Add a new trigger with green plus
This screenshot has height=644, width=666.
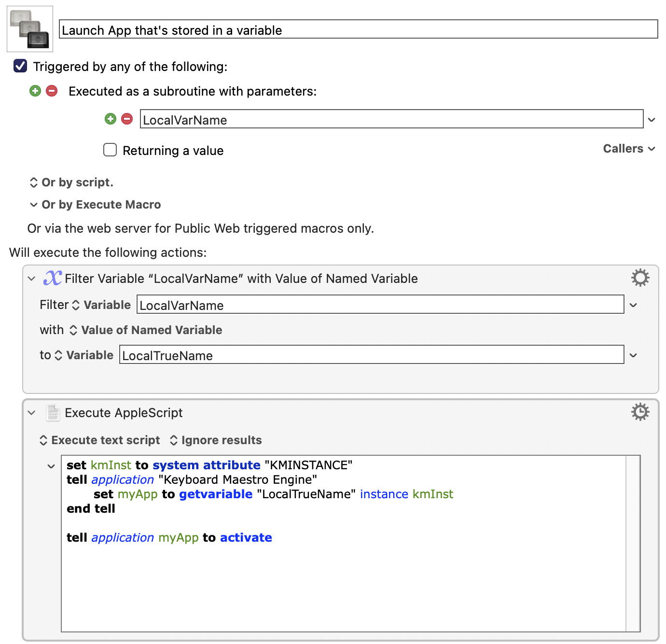tap(35, 91)
